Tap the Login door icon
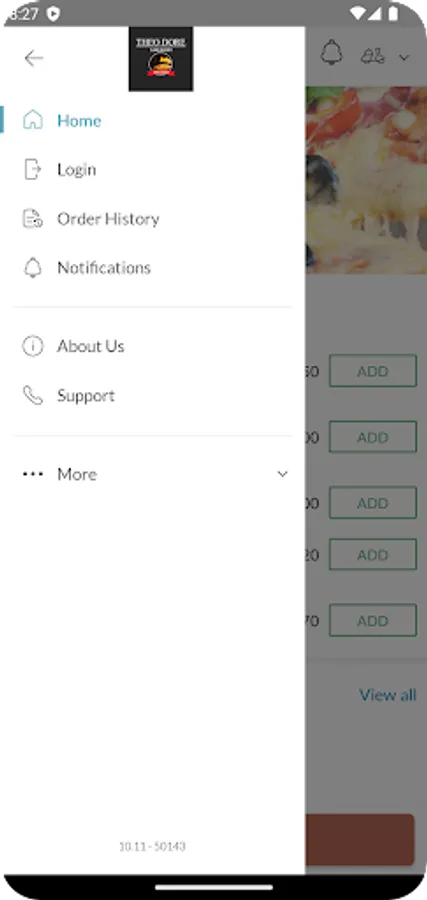Image resolution: width=427 pixels, height=900 pixels. point(33,169)
